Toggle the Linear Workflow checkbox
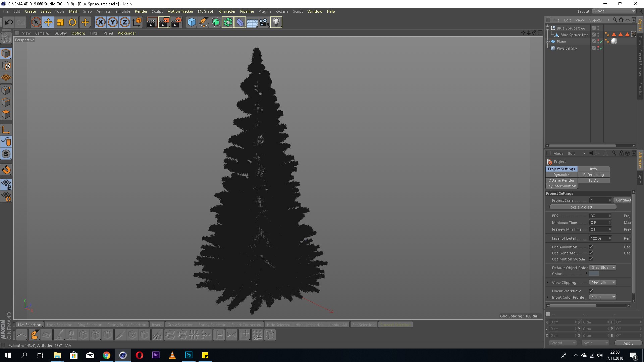This screenshot has height=362, width=644. (x=591, y=291)
